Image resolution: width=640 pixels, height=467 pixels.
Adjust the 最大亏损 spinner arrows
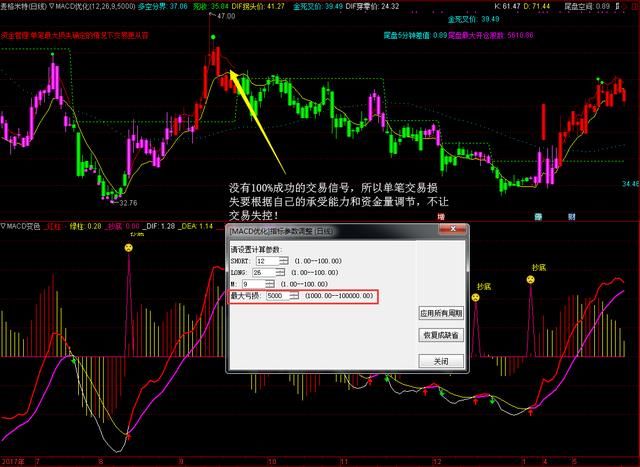click(294, 296)
